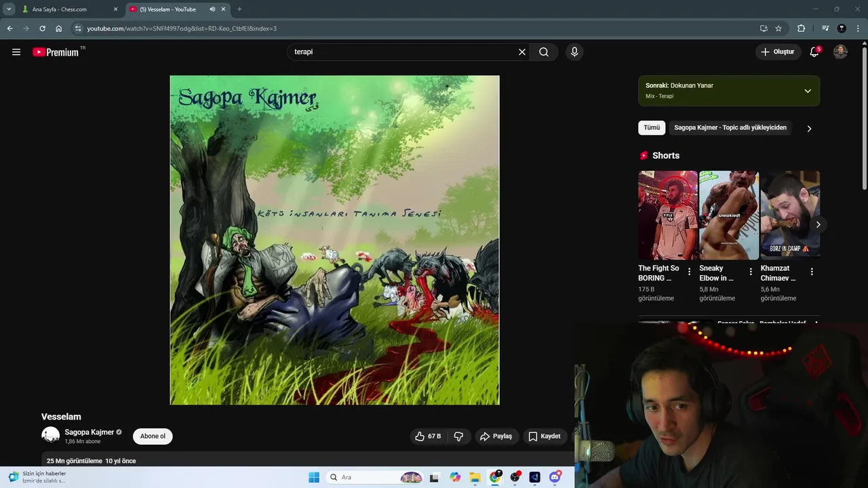The image size is (868, 488).
Task: Save the video with Kaydet
Action: [x=545, y=436]
